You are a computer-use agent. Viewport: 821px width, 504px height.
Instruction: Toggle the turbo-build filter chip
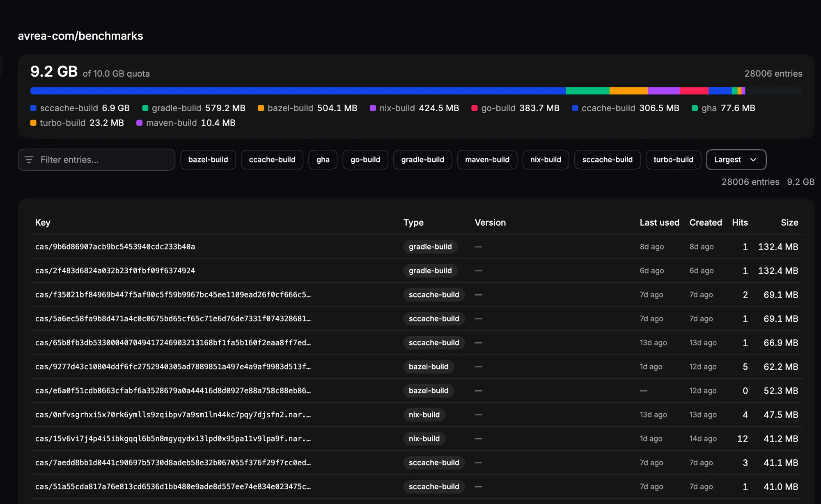674,160
